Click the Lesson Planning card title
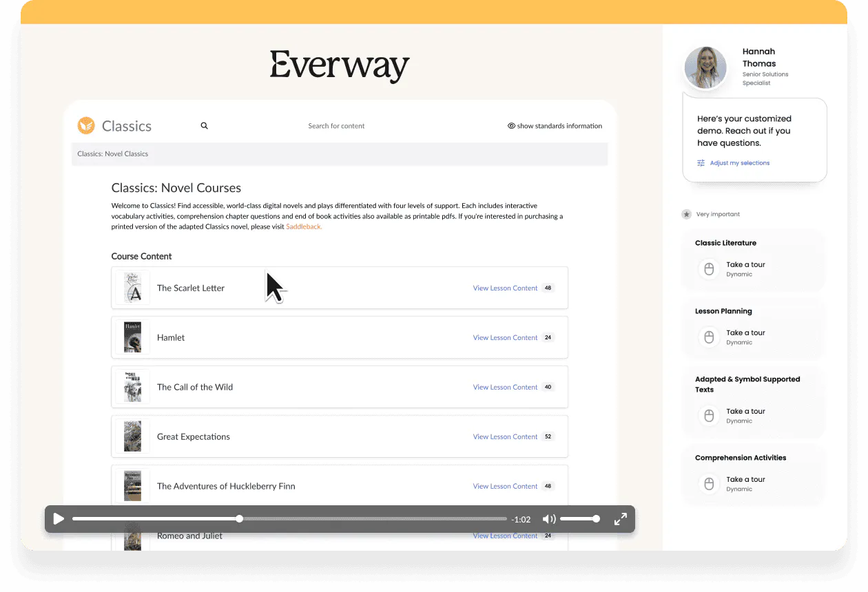The width and height of the screenshot is (868, 592). point(723,311)
